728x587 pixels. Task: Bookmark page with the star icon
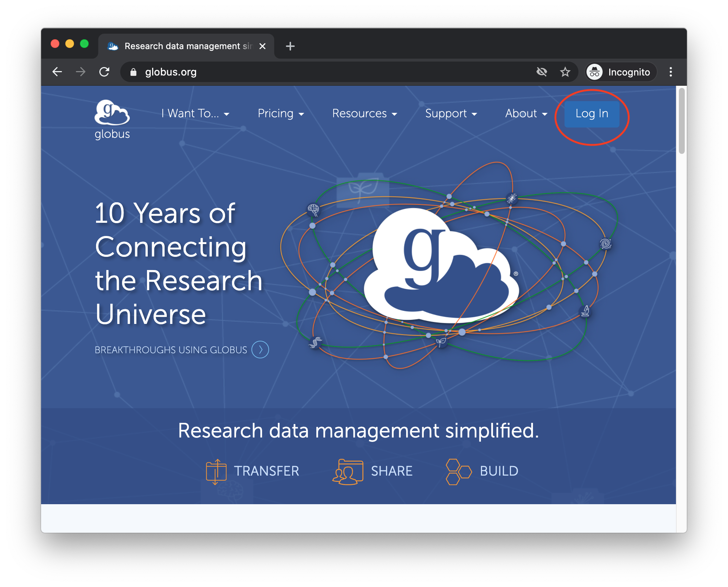(x=565, y=72)
